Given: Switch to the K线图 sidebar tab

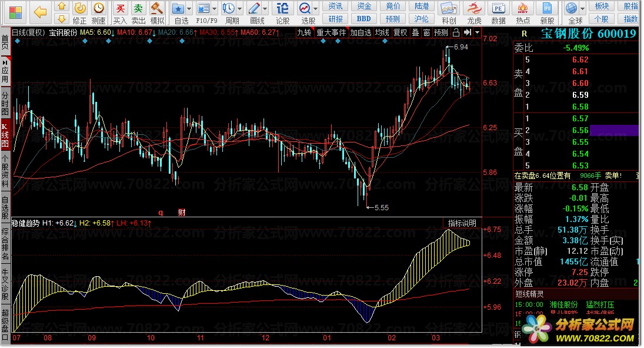Looking at the screenshot, I should click(x=5, y=135).
